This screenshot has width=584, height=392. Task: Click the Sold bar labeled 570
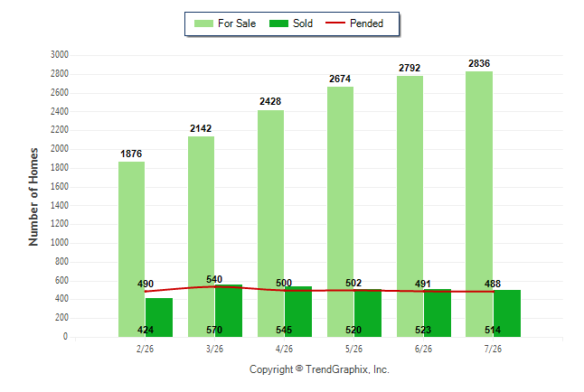click(229, 311)
